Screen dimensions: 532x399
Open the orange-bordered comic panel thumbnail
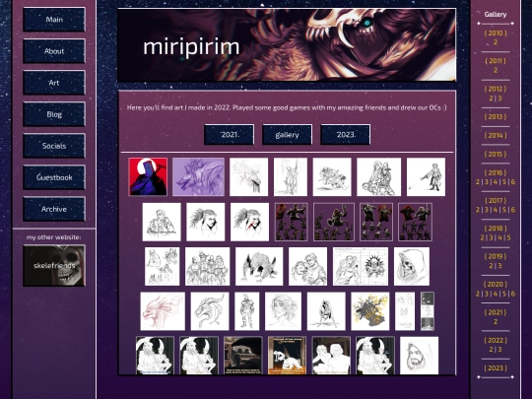pos(287,356)
